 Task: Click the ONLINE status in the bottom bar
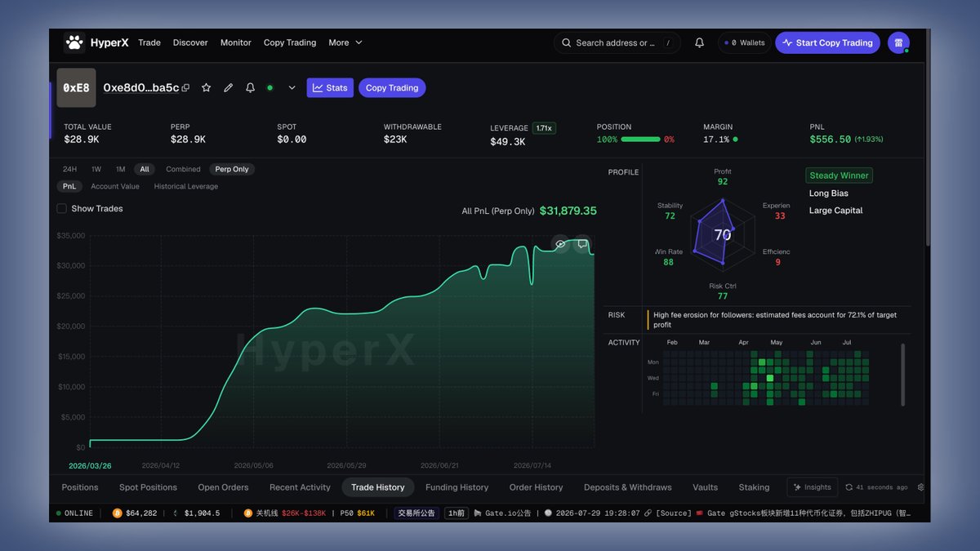point(74,513)
